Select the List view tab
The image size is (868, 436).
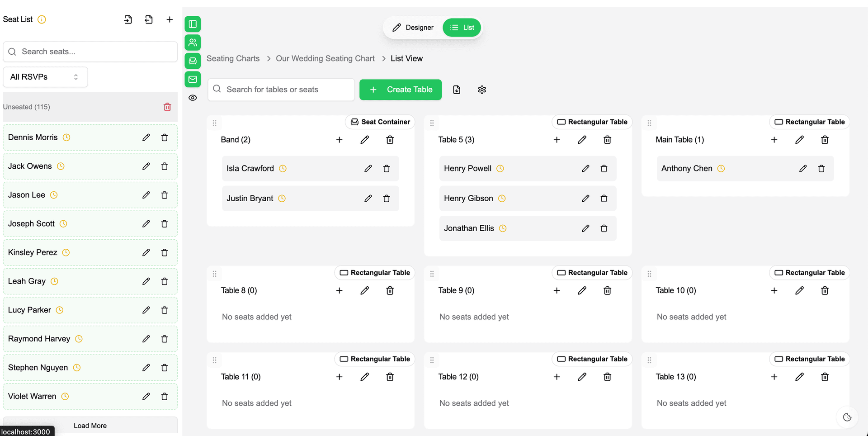[x=462, y=28]
